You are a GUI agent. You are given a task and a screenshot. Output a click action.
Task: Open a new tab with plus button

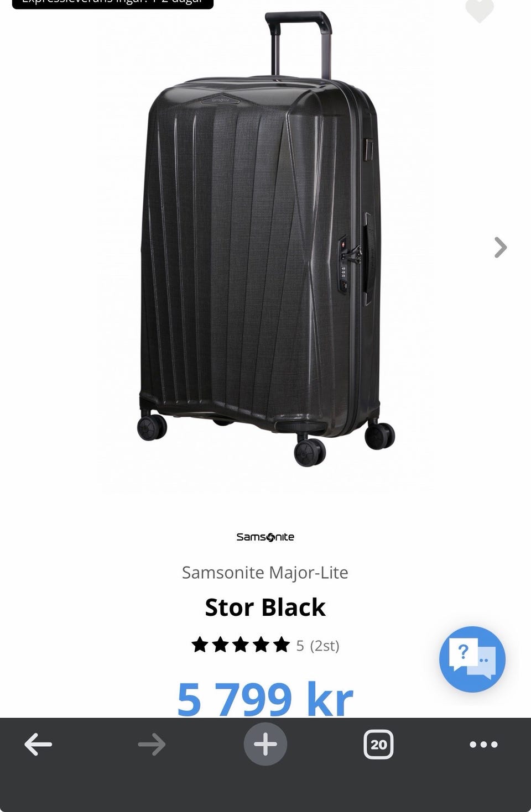(x=265, y=744)
